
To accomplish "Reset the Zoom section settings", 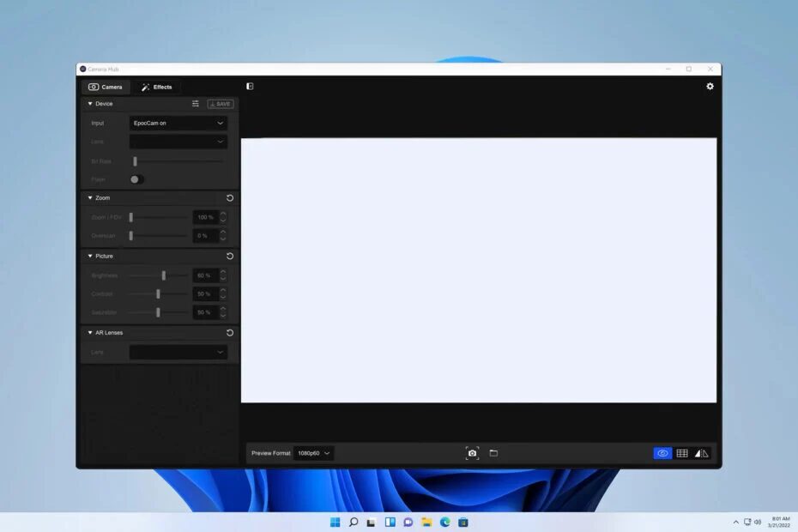I will pyautogui.click(x=230, y=198).
